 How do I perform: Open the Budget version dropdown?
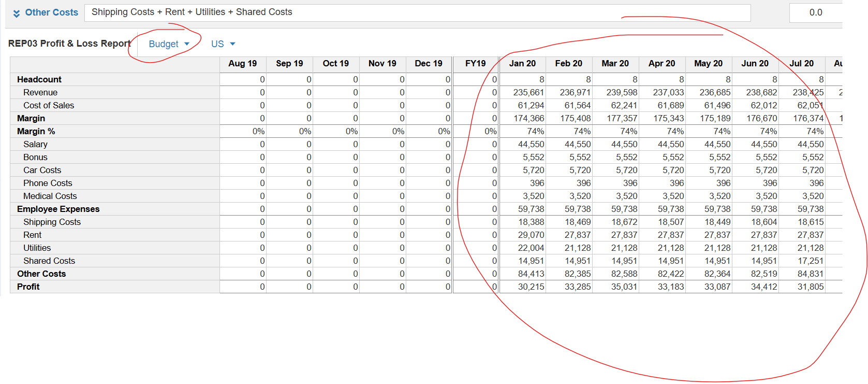169,44
